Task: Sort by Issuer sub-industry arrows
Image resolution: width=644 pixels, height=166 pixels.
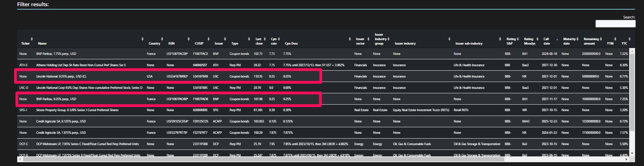Action: [x=500, y=39]
